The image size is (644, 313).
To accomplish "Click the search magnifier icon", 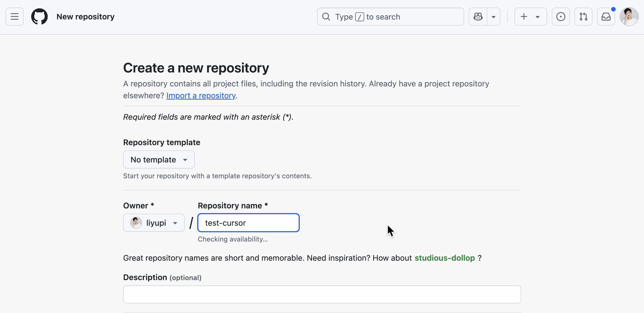I will click(x=326, y=17).
